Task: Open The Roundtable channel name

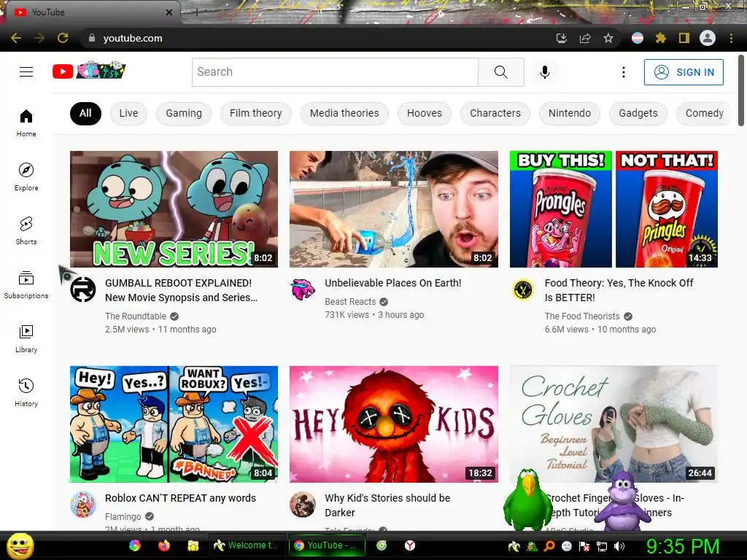Action: click(x=136, y=316)
